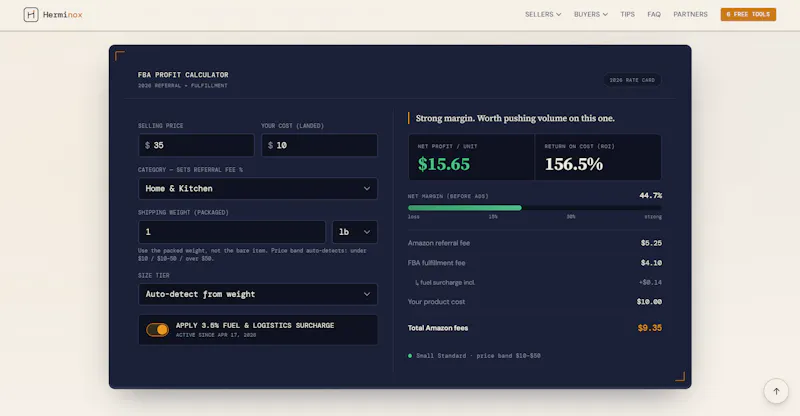The height and width of the screenshot is (416, 800).
Task: Click the 156.5% ROI value
Action: pyautogui.click(x=573, y=164)
